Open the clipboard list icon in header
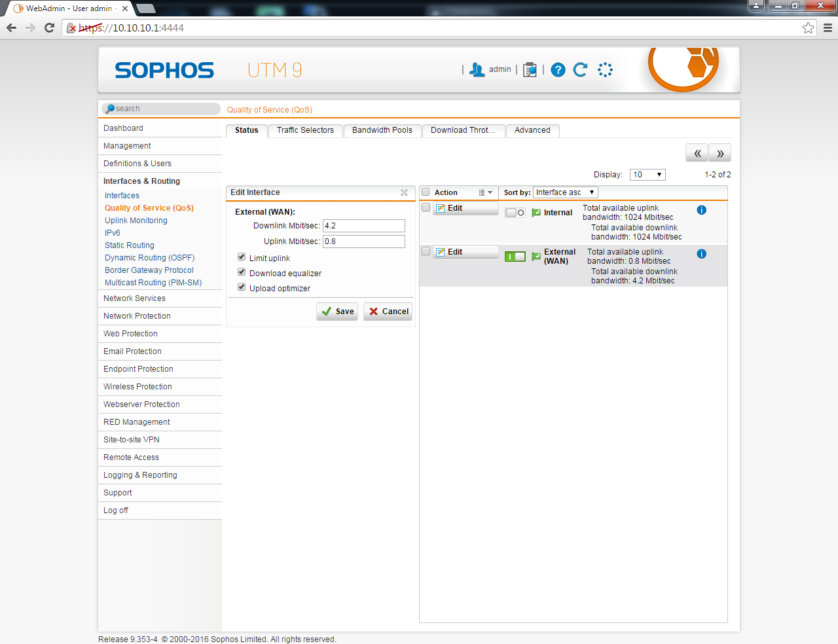838x644 pixels. click(530, 69)
